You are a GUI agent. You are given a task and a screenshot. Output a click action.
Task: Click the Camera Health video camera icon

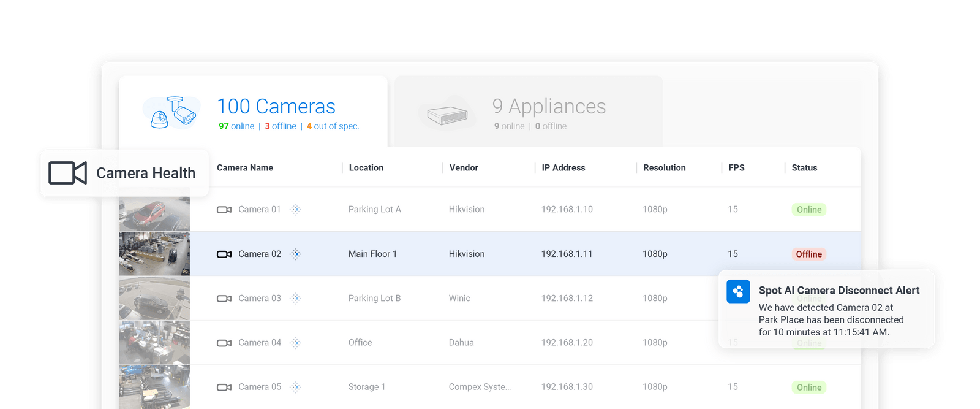tap(67, 173)
